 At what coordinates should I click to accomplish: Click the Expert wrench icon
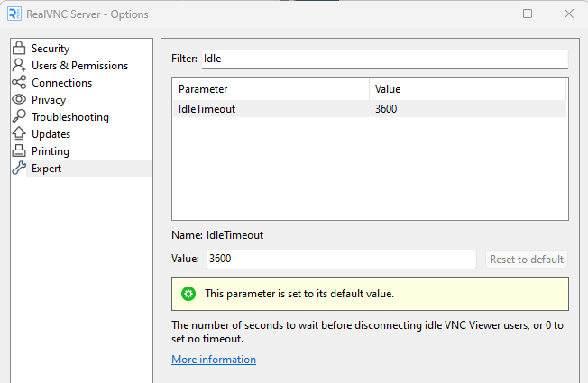[x=19, y=168]
